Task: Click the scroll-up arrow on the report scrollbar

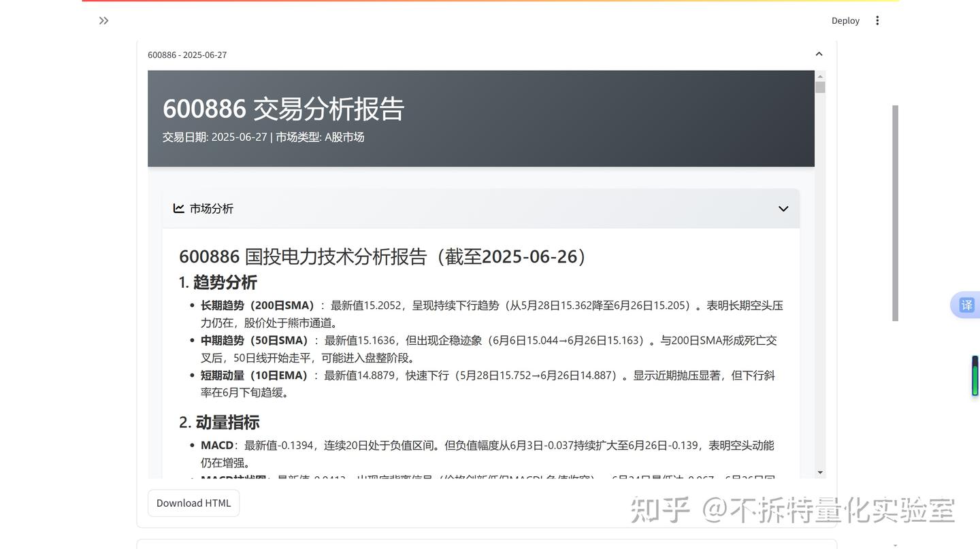Action: click(x=820, y=75)
